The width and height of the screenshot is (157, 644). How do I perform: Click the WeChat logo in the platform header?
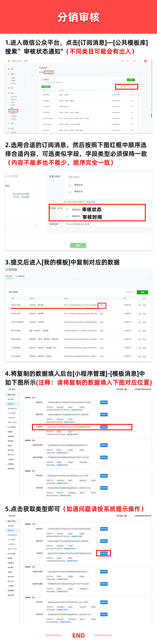[x=9, y=61]
